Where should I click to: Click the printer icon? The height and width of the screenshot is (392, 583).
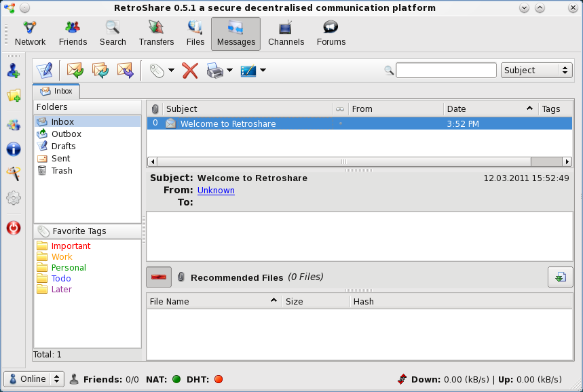[x=215, y=71]
